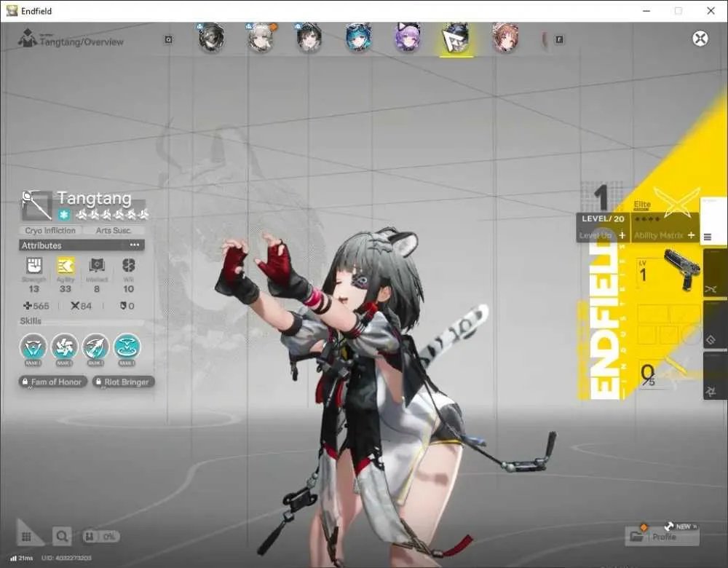
Task: Open the third skill icon
Action: pyautogui.click(x=95, y=347)
